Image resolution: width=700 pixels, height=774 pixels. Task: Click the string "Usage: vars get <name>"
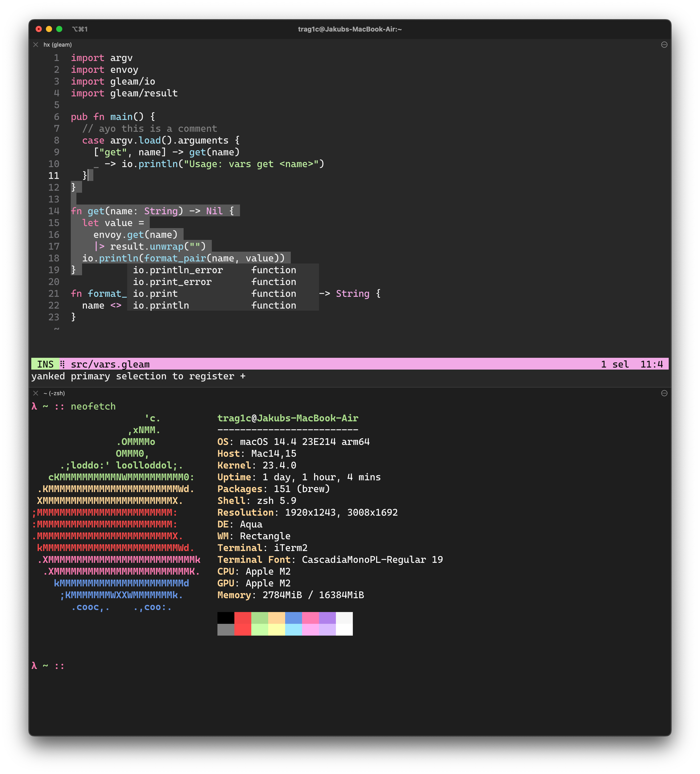pos(251,164)
